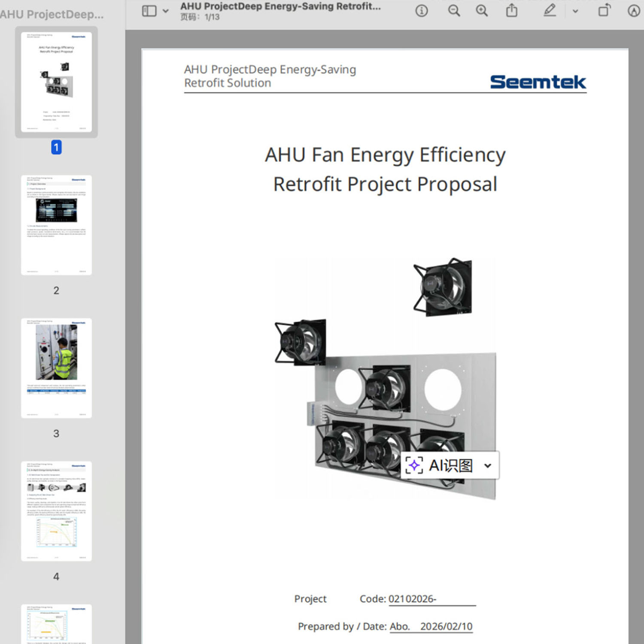
Task: Click the page number 4 label in sidebar
Action: tap(56, 576)
